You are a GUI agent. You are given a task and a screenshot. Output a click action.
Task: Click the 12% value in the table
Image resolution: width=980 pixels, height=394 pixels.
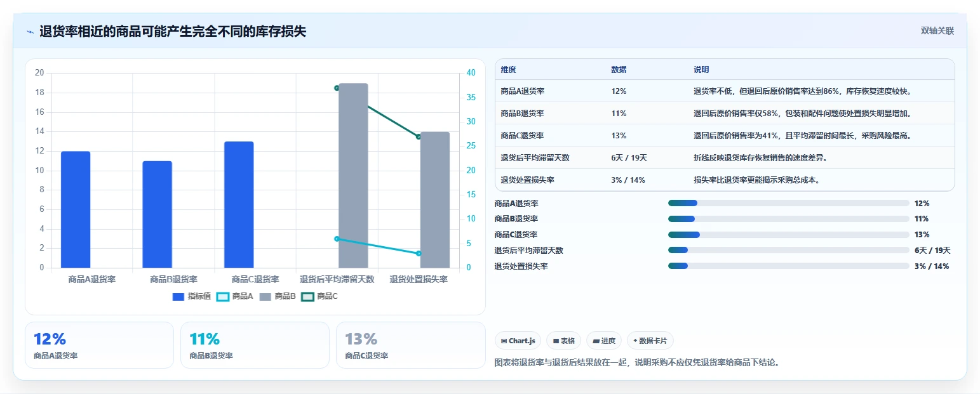619,91
